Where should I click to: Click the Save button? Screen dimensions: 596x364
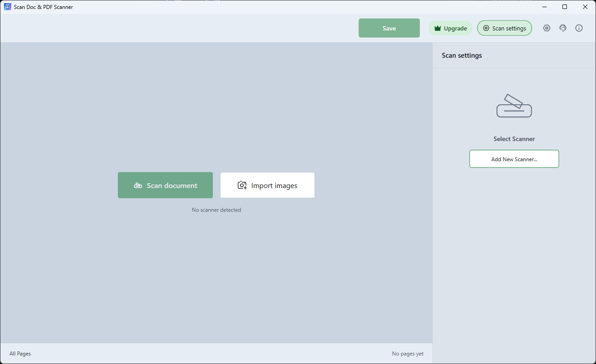389,28
